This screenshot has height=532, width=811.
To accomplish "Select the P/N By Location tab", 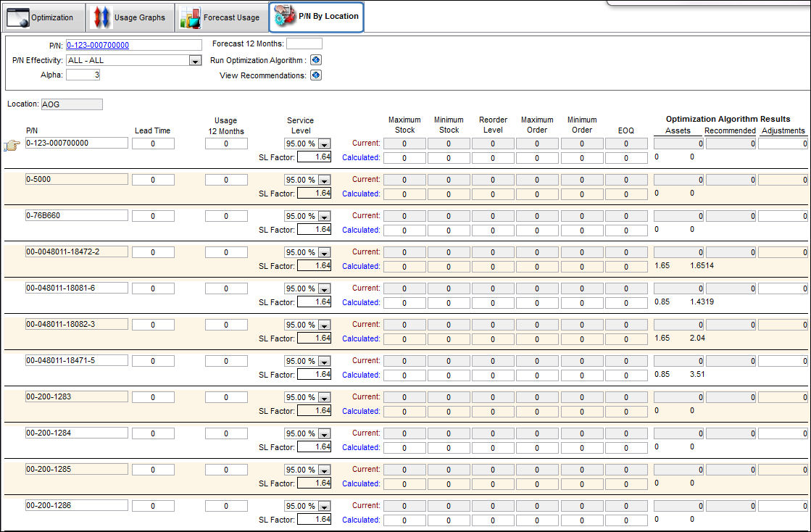I will pyautogui.click(x=316, y=17).
